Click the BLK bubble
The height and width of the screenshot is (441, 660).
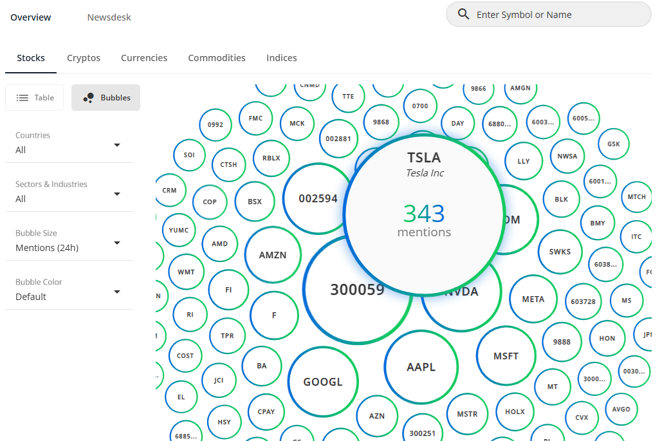click(x=561, y=199)
